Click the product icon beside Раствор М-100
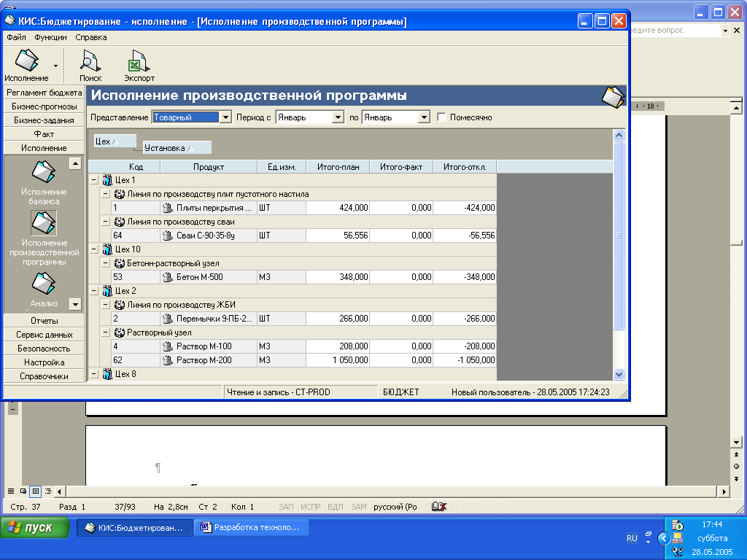The width and height of the screenshot is (747, 560). click(168, 346)
